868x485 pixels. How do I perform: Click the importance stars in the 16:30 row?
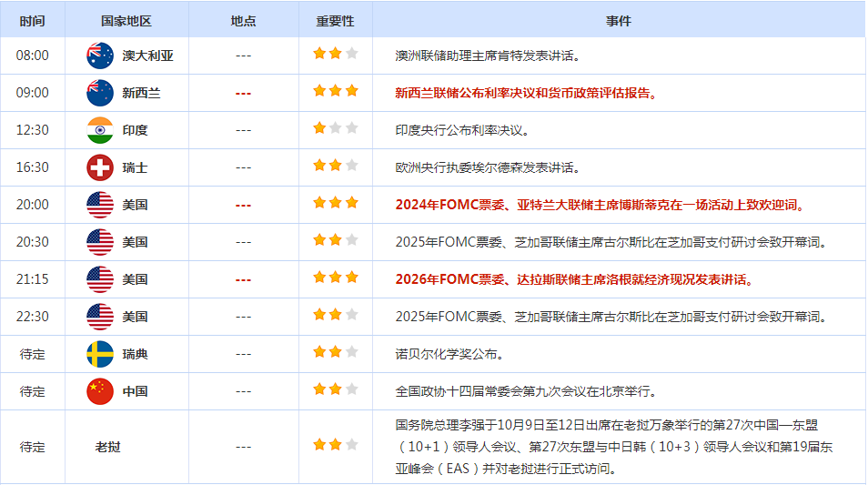pos(336,166)
